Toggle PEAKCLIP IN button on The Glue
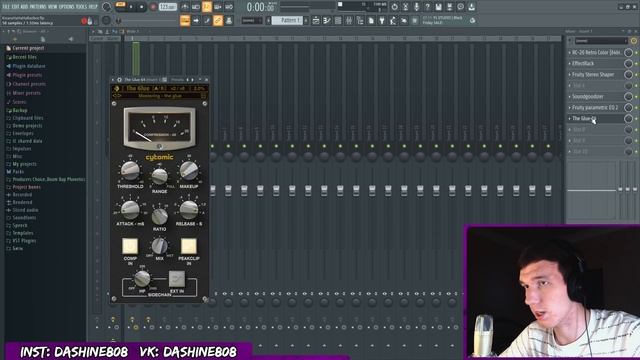This screenshot has height=360, width=640. (189, 246)
